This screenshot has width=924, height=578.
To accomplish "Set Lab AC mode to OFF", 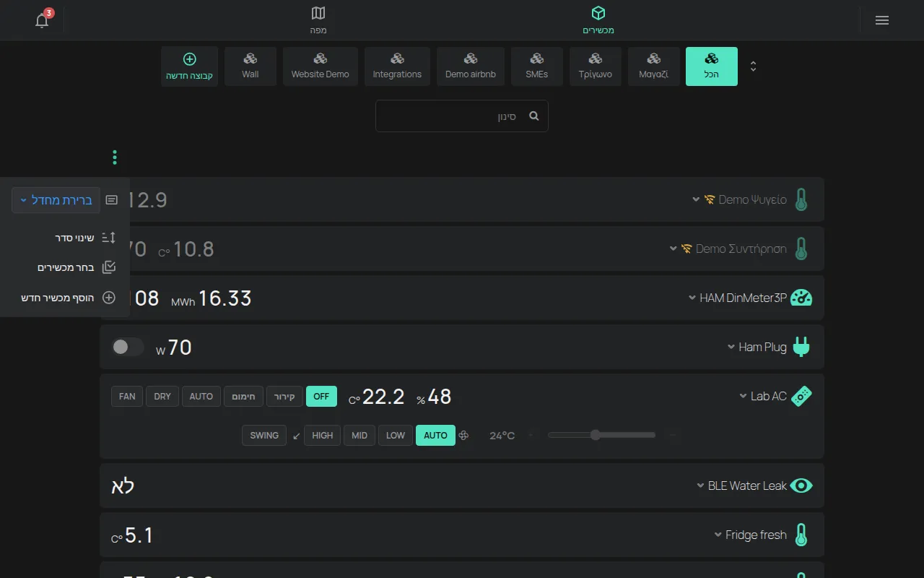I will [x=321, y=397].
